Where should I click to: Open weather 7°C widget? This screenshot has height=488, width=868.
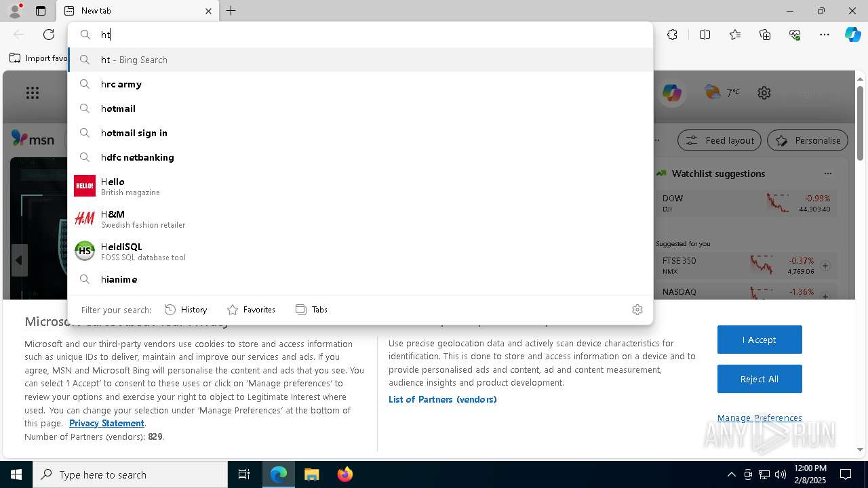pos(722,92)
